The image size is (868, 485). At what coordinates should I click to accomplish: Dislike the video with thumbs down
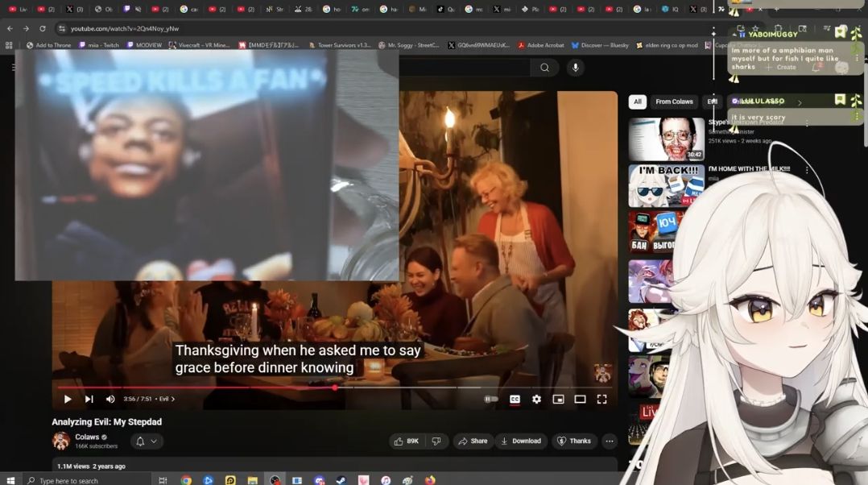point(436,441)
